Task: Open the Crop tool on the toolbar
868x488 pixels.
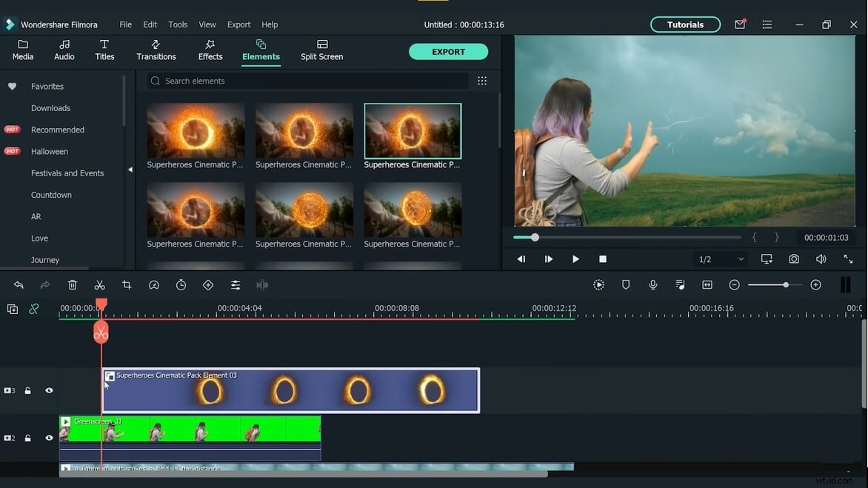Action: coord(127,284)
